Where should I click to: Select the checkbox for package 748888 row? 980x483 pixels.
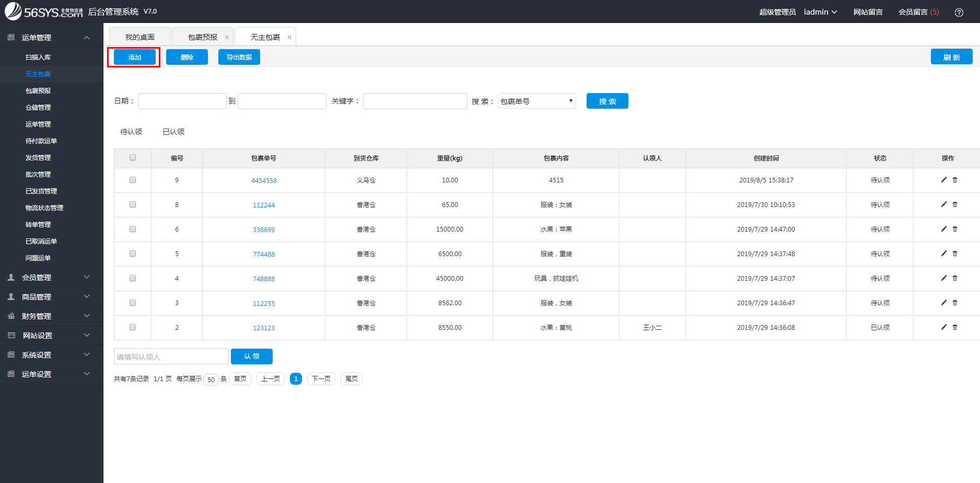tap(133, 278)
